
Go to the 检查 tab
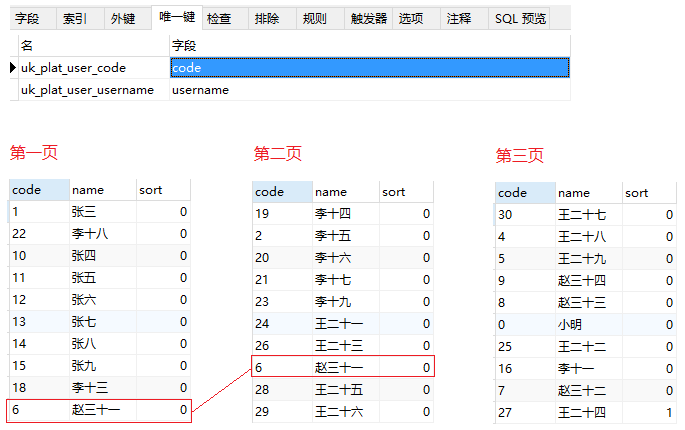tap(225, 19)
